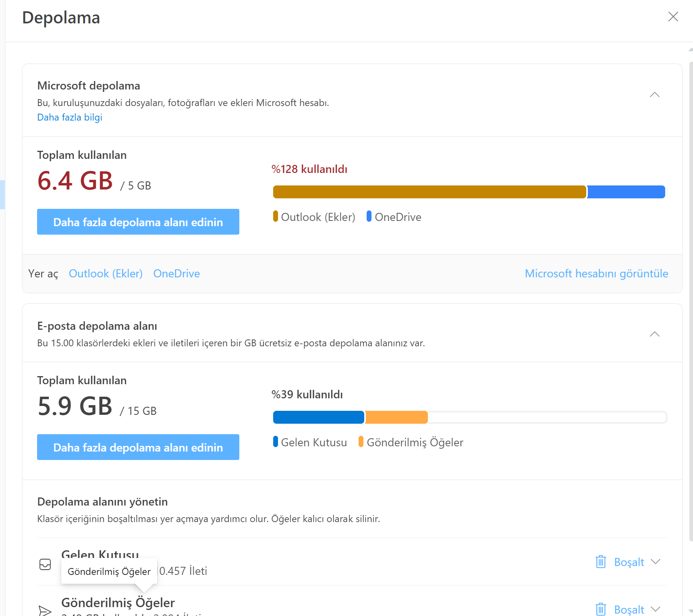Click the E-posta 'Daha fazla depolama alanı edinin' button
This screenshot has width=693, height=616.
(x=138, y=447)
